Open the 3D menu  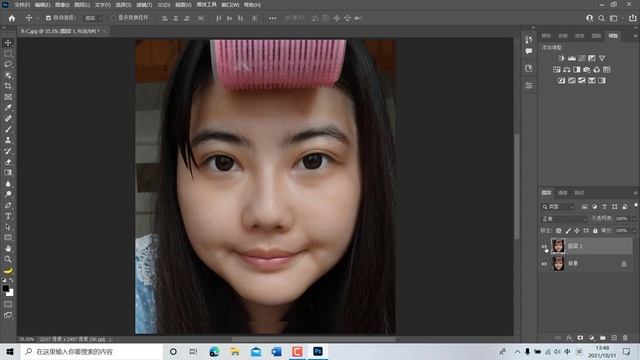click(x=163, y=5)
